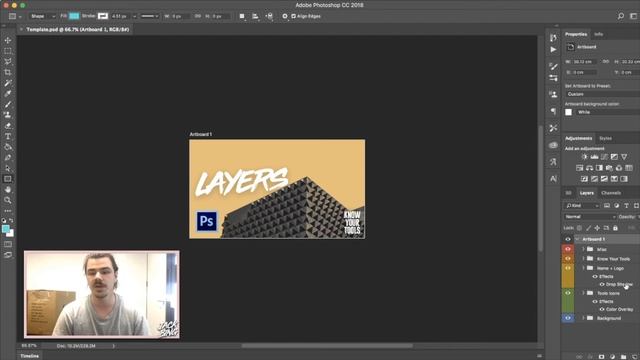
Task: Open shape settings gear menu
Action: tap(285, 16)
